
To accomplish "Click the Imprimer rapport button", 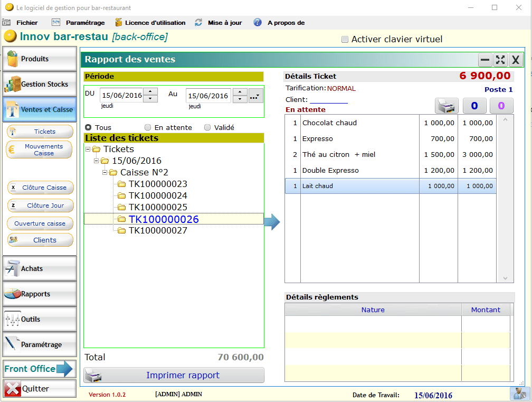I will pos(174,376).
